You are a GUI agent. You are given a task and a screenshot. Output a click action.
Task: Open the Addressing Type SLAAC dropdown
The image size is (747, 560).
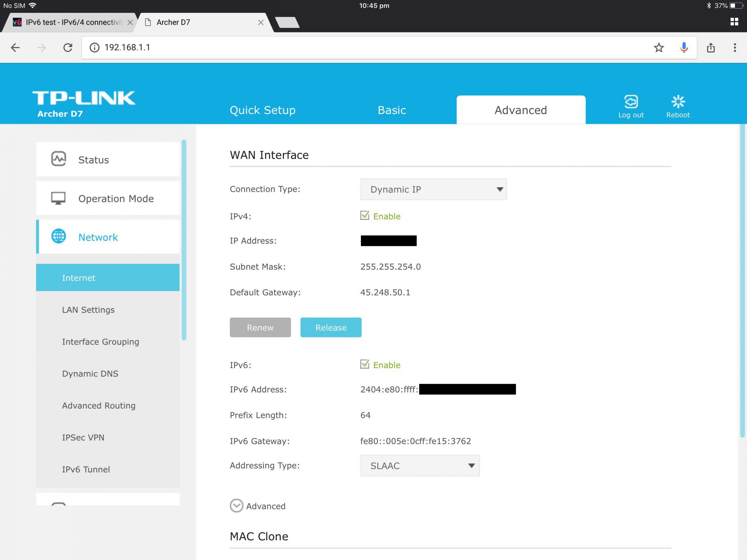[419, 465]
